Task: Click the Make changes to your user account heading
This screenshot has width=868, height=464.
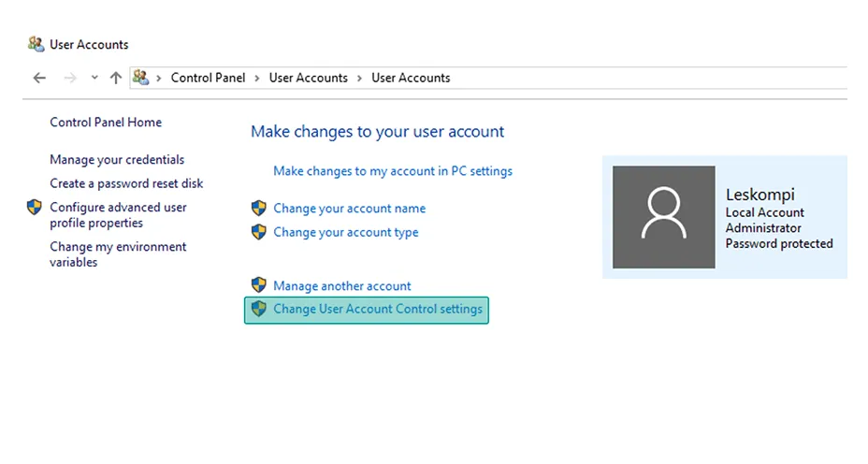Action: click(x=378, y=132)
